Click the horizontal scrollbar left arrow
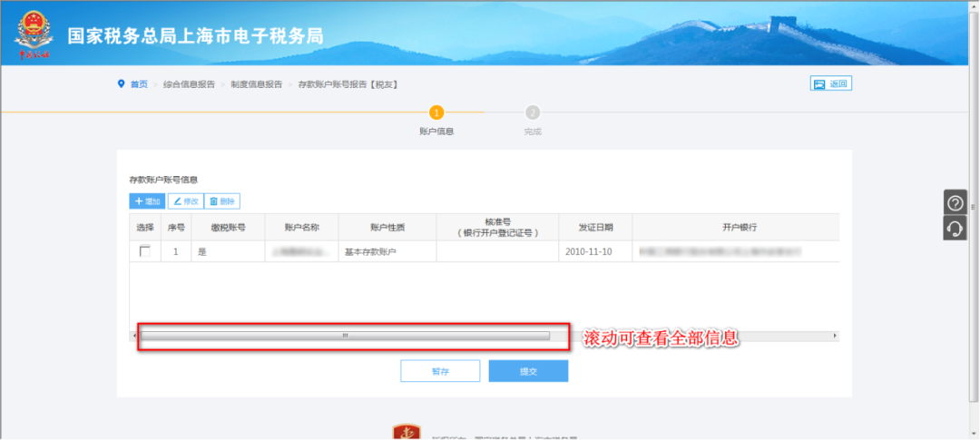Image resolution: width=980 pixels, height=440 pixels. [x=135, y=336]
